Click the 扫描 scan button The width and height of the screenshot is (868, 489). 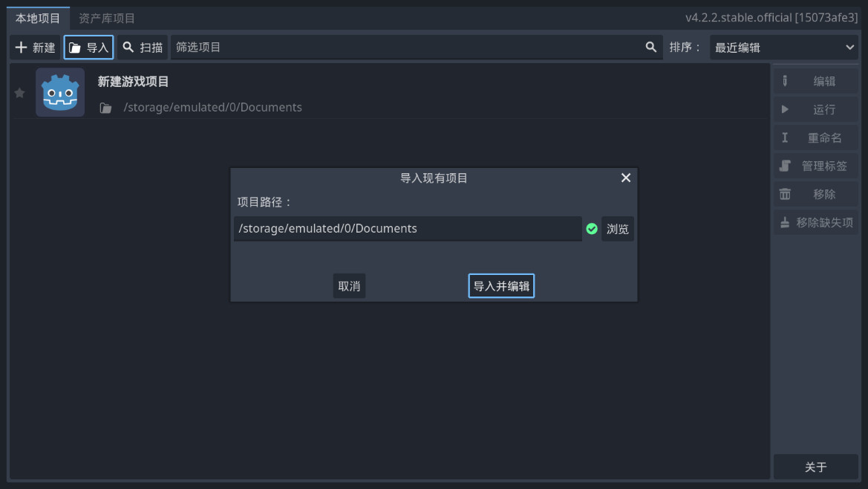(x=143, y=48)
